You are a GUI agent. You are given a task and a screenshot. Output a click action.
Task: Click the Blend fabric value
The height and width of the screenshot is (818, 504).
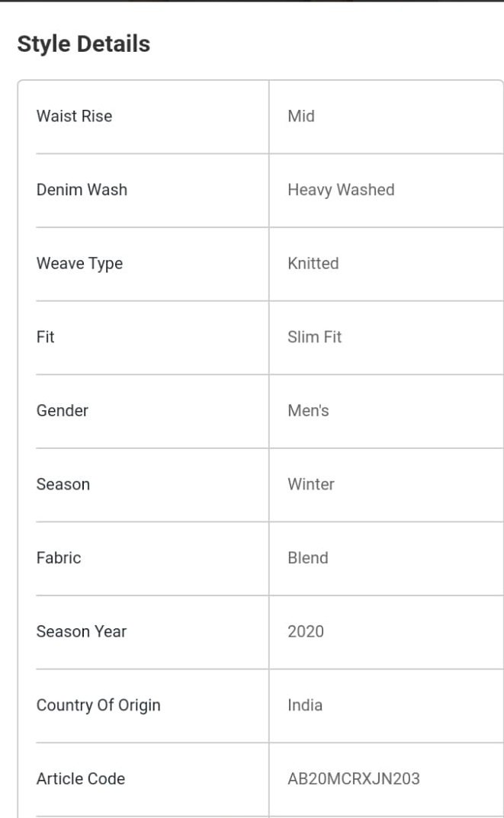click(x=308, y=558)
